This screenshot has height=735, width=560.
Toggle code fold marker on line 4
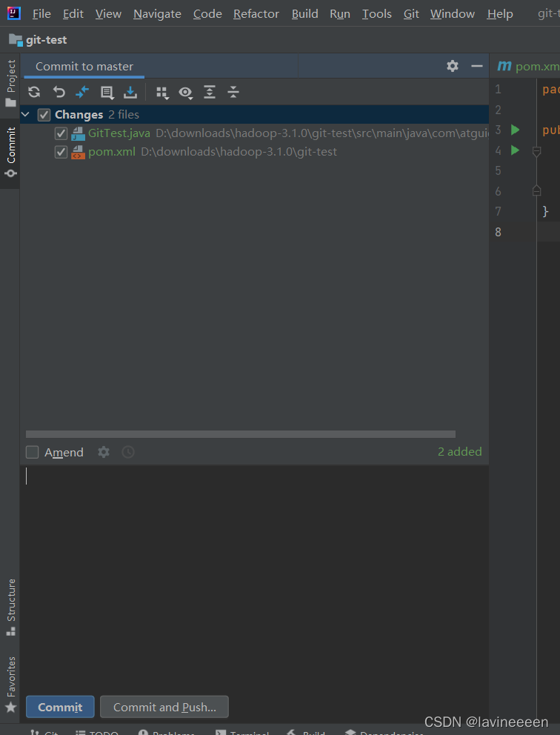(x=537, y=151)
